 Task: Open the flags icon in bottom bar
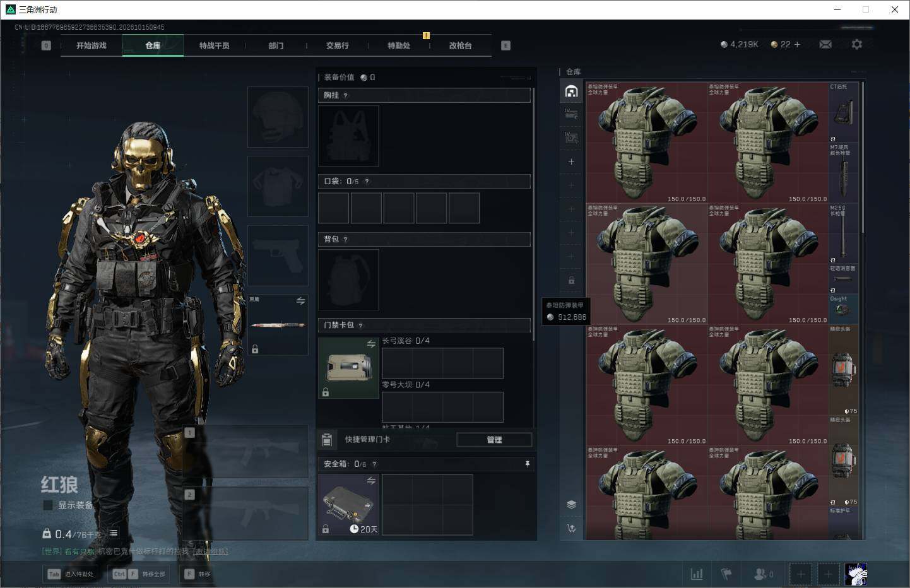(x=726, y=574)
